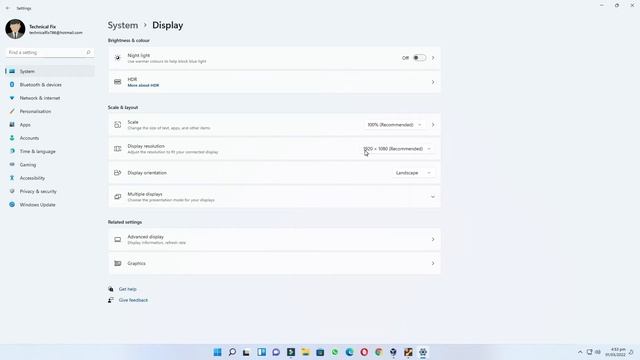Image resolution: width=640 pixels, height=360 pixels.
Task: Show hidden system tray icons
Action: click(580, 352)
